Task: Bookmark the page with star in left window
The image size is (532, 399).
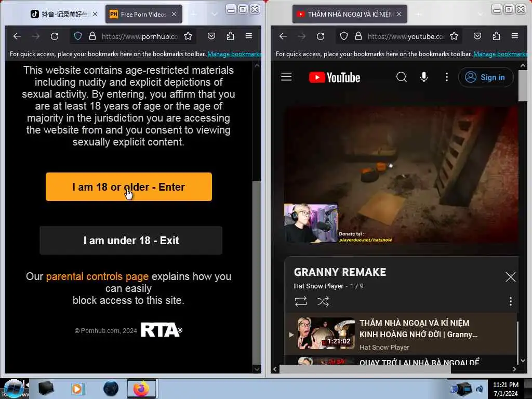Action: pos(188,36)
